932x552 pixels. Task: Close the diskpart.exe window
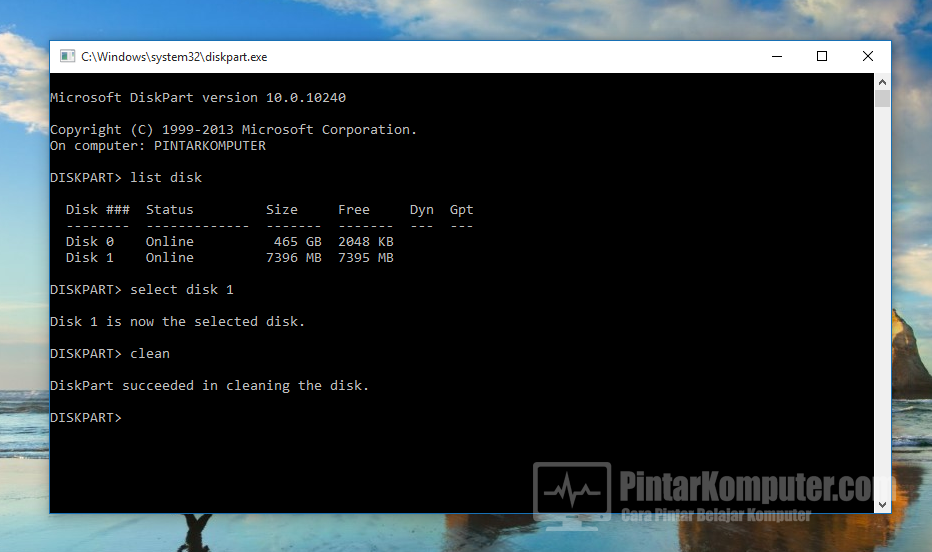pos(868,56)
